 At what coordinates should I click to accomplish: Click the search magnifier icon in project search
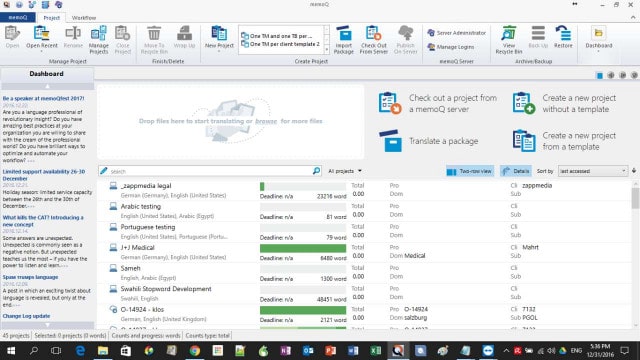pyautogui.click(x=316, y=171)
